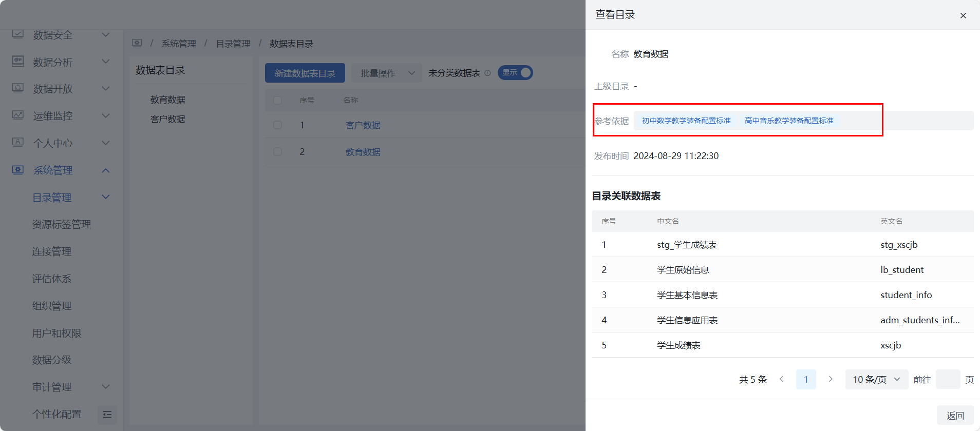The image size is (980, 431).
Task: Click the 学生基本信息表 table row
Action: pyautogui.click(x=783, y=295)
